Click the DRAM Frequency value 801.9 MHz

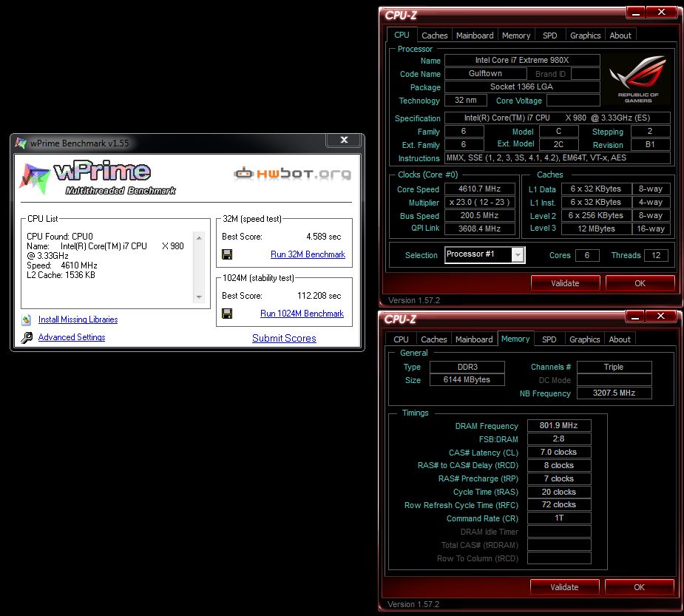pos(559,425)
